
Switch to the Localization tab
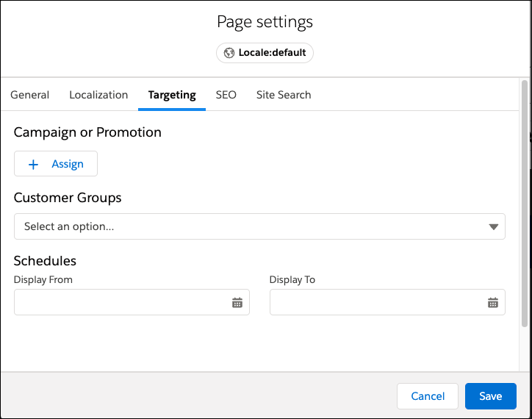coord(98,95)
